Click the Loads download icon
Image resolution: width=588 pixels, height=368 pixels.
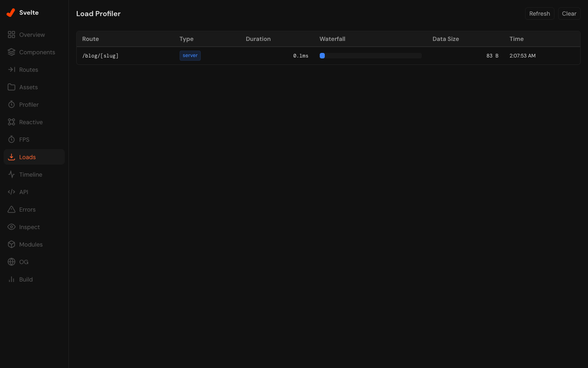pyautogui.click(x=11, y=157)
